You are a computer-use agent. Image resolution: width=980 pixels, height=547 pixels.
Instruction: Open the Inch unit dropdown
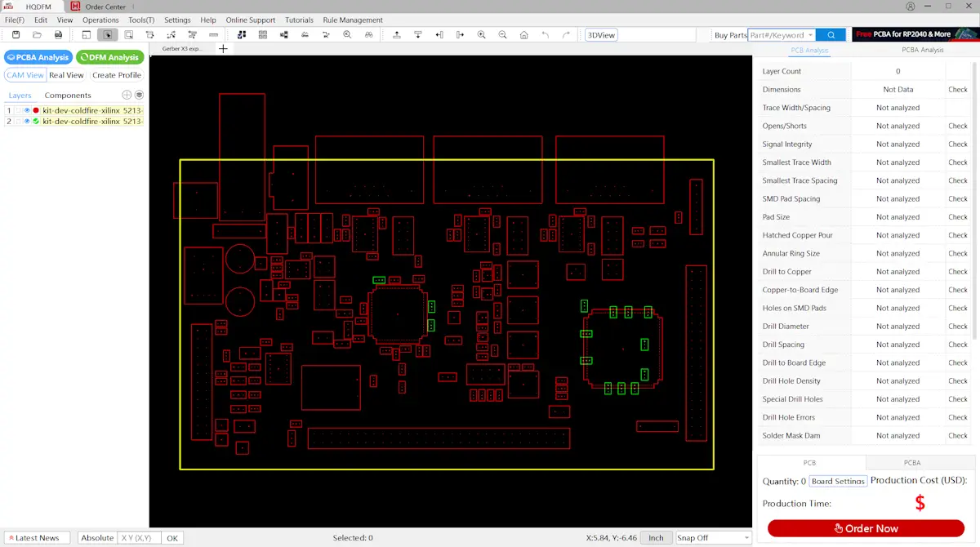[656, 537]
